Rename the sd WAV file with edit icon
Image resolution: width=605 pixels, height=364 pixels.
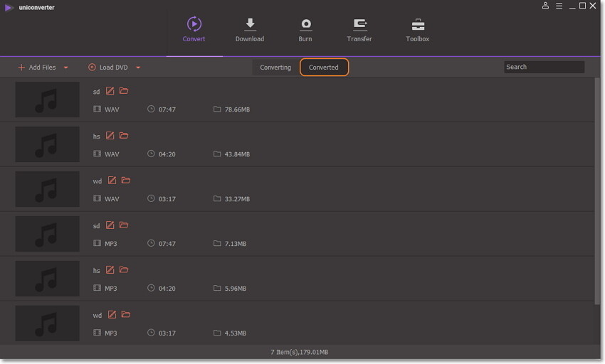point(110,91)
